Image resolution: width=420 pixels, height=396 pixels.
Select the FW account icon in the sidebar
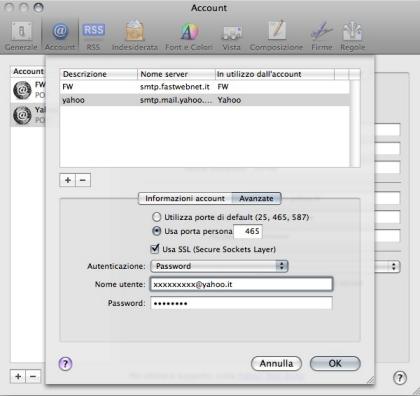[x=22, y=90]
